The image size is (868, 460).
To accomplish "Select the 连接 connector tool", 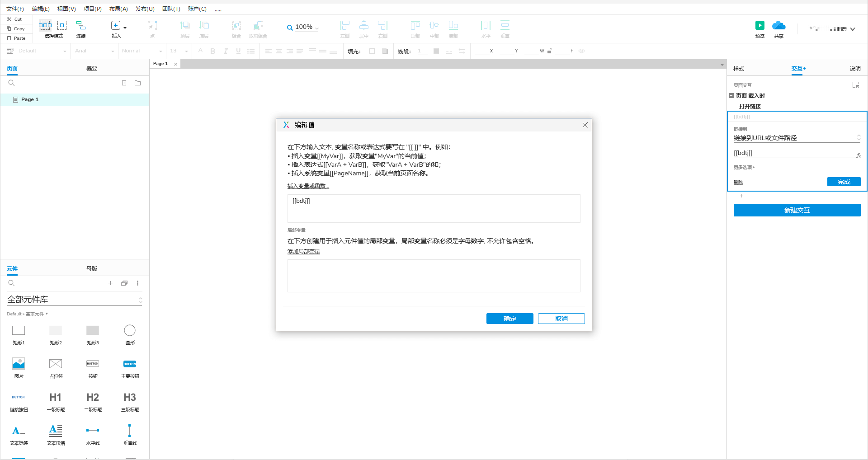I will click(x=81, y=26).
